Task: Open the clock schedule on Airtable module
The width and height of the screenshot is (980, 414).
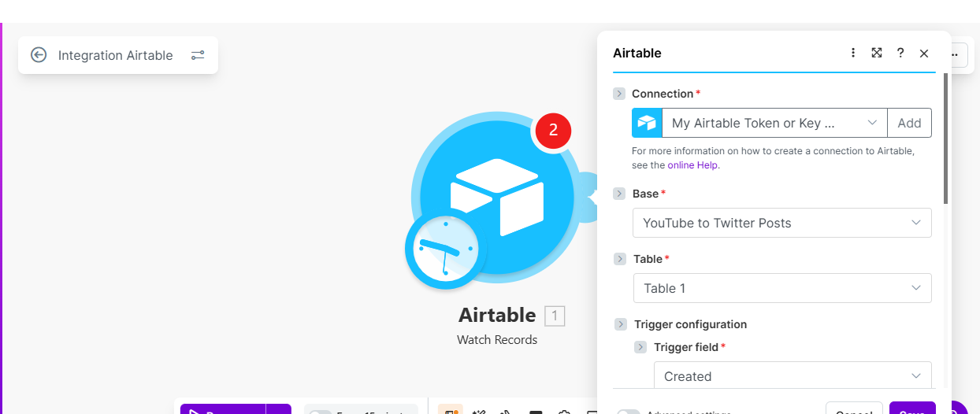Action: tap(445, 250)
